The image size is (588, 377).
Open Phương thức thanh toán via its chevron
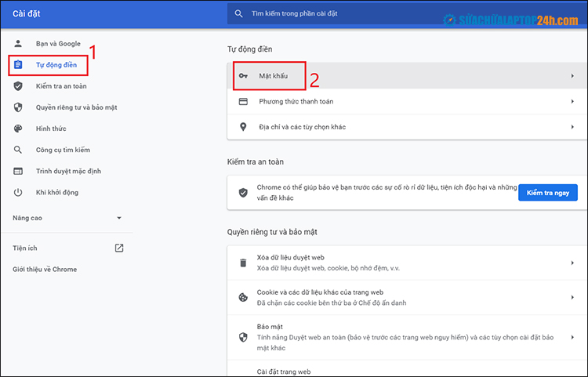click(572, 102)
